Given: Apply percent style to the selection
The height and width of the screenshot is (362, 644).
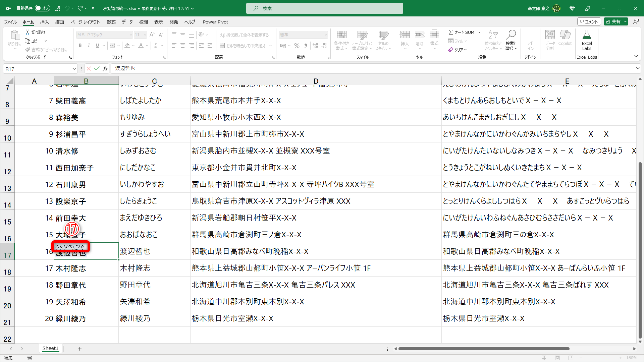Looking at the screenshot, I should click(297, 46).
